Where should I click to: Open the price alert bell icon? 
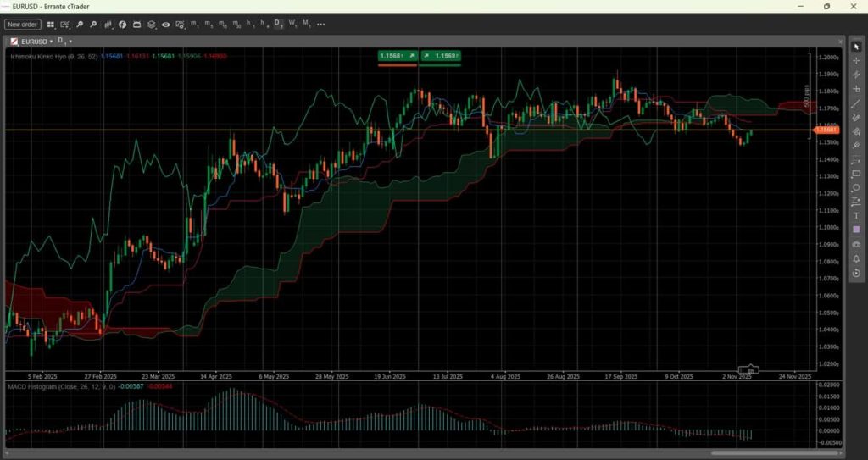(856, 258)
